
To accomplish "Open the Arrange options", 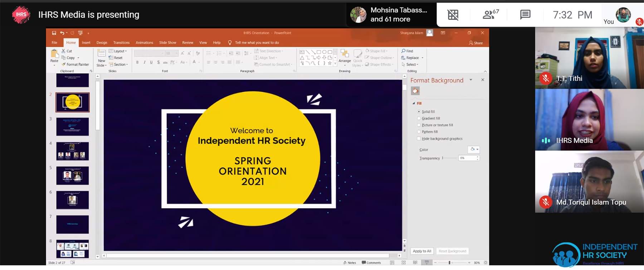I will [345, 57].
